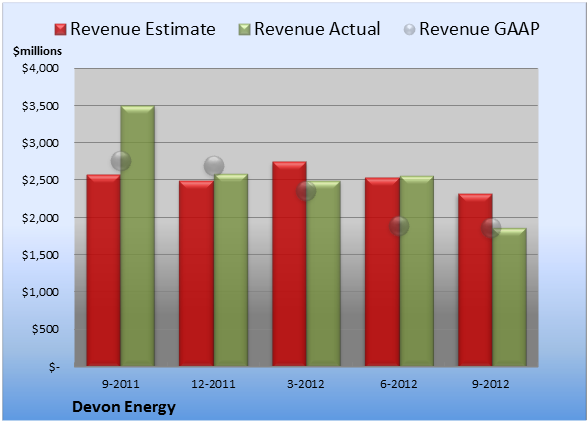Click the 9-2012 category label
Image resolution: width=588 pixels, height=422 pixels.
tap(490, 384)
